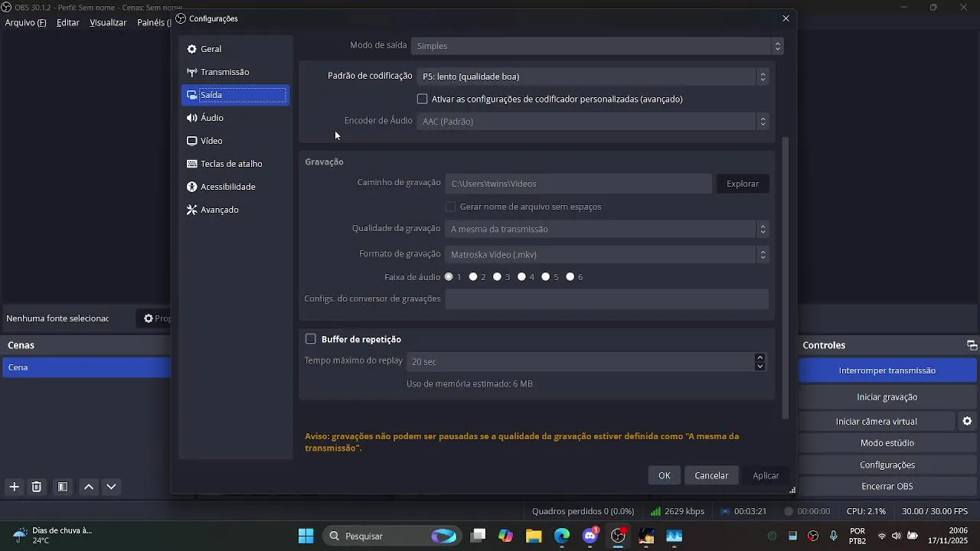
Task: Click the microphone tray icon
Action: point(834,536)
